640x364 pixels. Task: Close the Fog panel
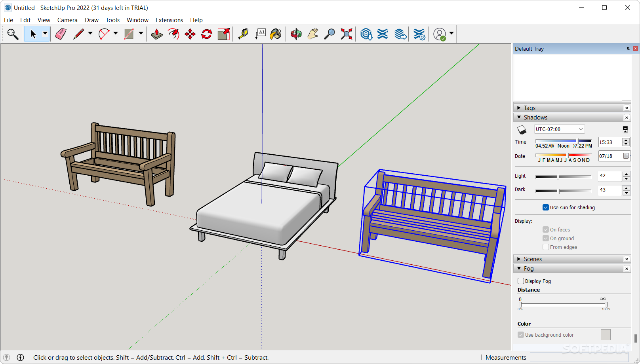click(627, 269)
